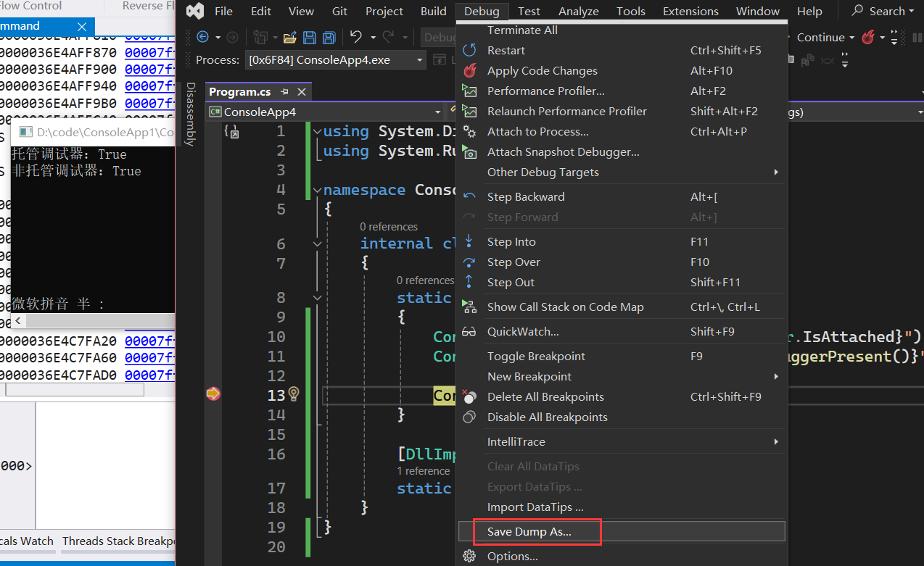The height and width of the screenshot is (566, 924).
Task: Click the Visual Studio logo icon
Action: tap(194, 11)
